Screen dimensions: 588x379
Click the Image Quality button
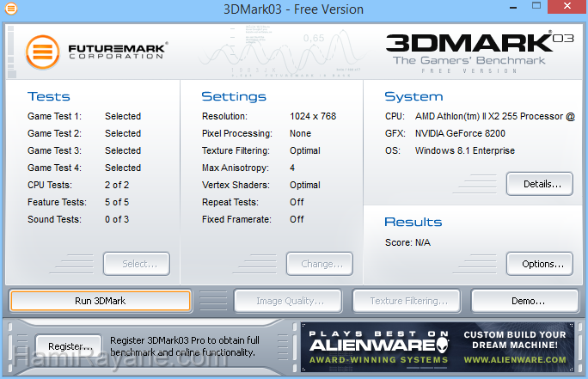point(288,301)
